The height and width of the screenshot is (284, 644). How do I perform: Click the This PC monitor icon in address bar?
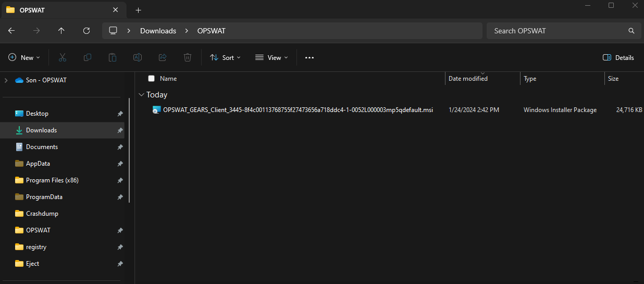click(113, 31)
